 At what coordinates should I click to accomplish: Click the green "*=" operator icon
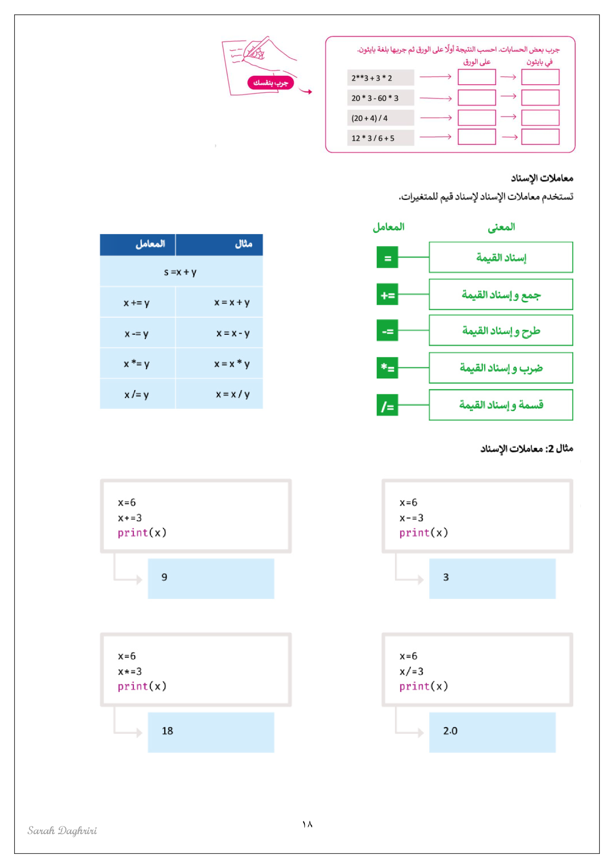coord(387,367)
